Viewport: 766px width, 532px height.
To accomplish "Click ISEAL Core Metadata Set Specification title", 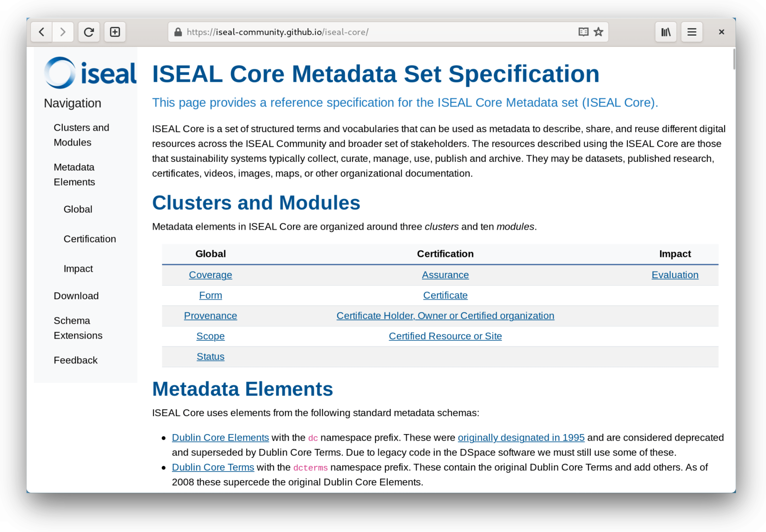I will tap(376, 74).
